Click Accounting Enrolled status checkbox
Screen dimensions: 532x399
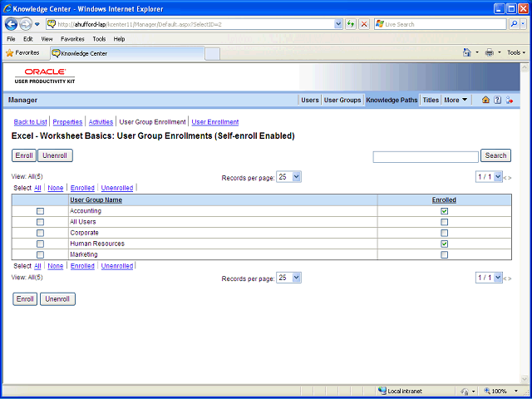(x=444, y=211)
